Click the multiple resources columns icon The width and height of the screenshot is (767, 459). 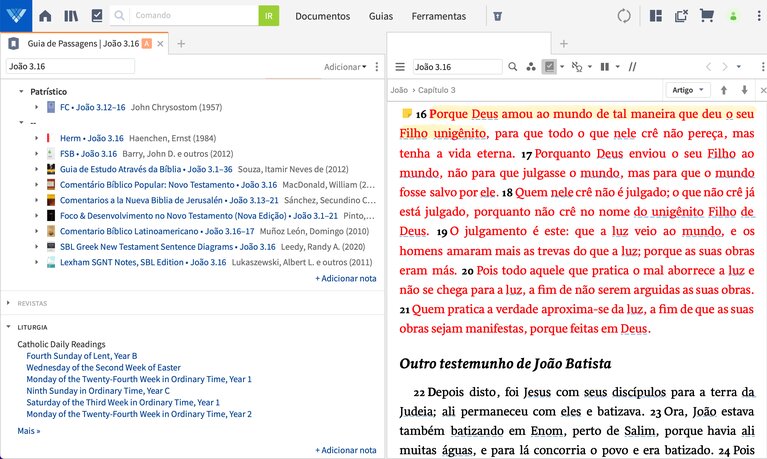coord(605,67)
